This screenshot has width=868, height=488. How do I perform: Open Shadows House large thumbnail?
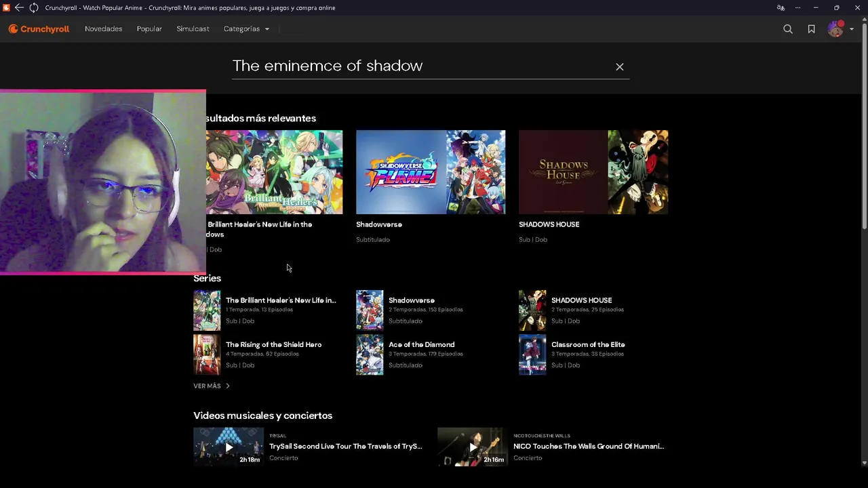coord(593,172)
